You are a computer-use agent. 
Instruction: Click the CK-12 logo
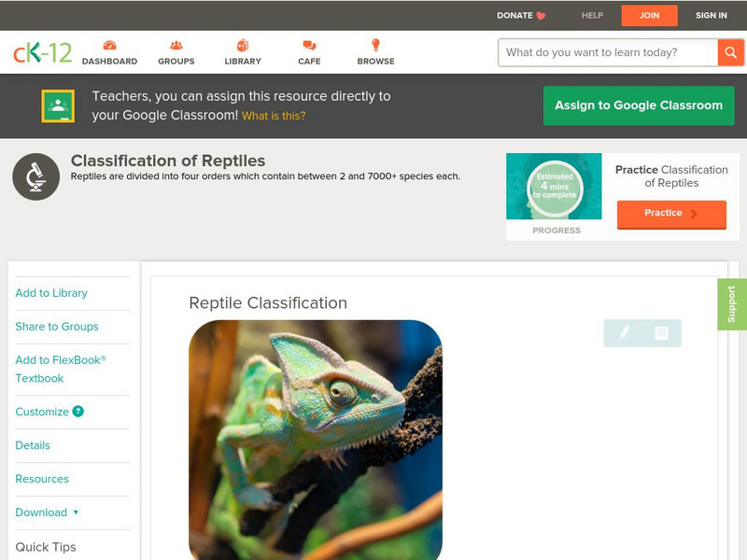coord(42,52)
